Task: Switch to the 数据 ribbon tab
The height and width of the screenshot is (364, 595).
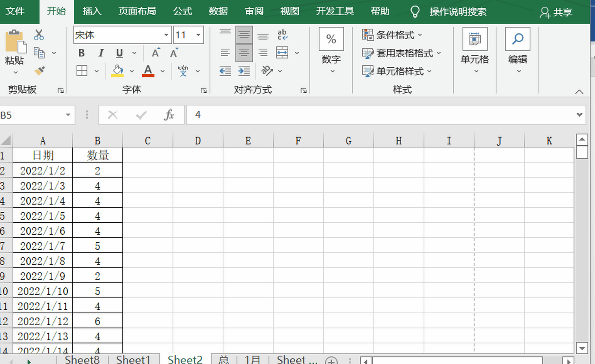Action: pyautogui.click(x=218, y=11)
